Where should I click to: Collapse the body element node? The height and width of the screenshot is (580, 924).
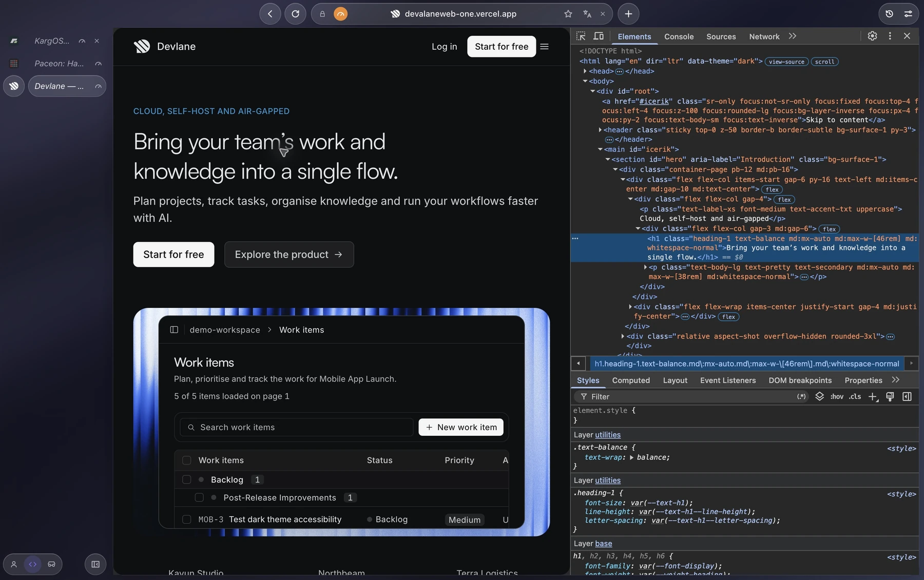(585, 81)
